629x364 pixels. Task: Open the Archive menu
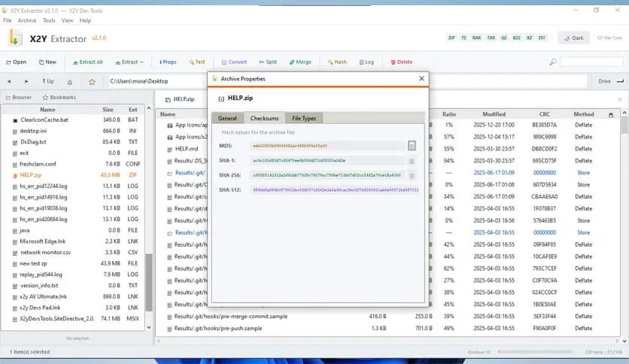click(x=27, y=20)
